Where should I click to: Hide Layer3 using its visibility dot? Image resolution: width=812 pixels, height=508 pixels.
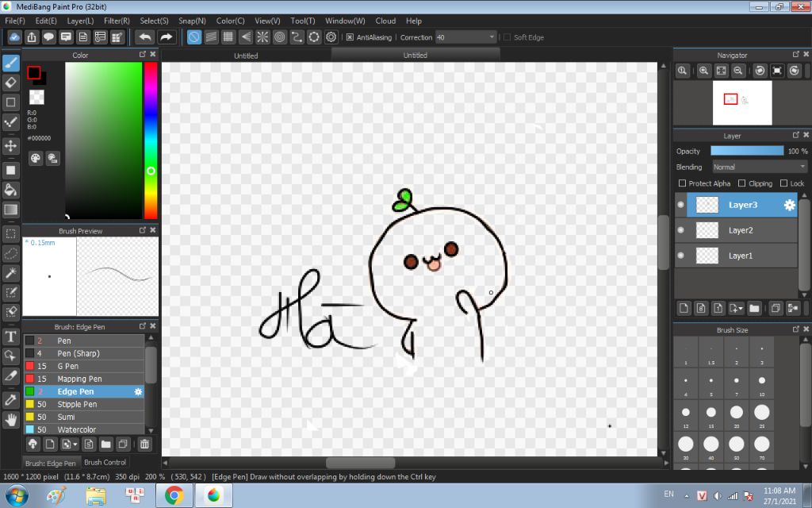click(680, 205)
